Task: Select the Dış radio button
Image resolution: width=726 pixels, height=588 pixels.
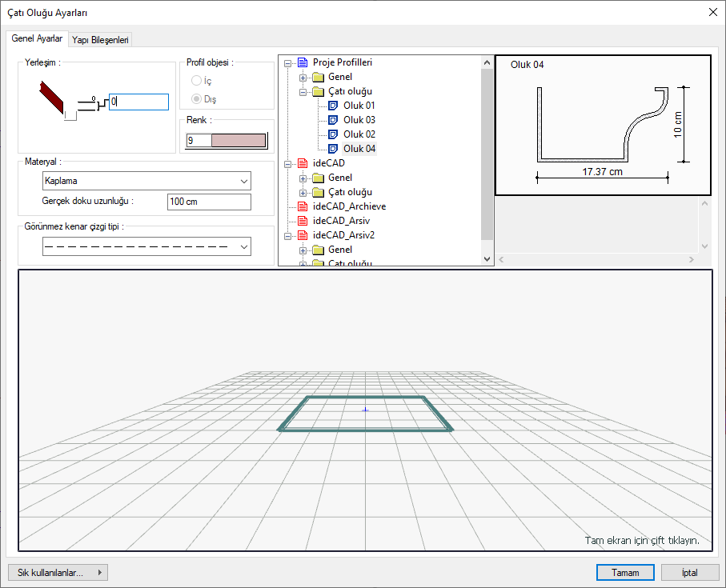Action: [196, 99]
